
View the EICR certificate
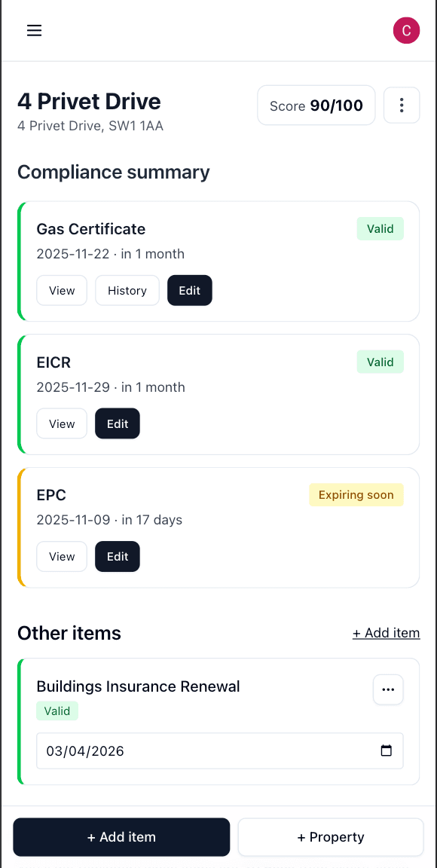click(61, 423)
